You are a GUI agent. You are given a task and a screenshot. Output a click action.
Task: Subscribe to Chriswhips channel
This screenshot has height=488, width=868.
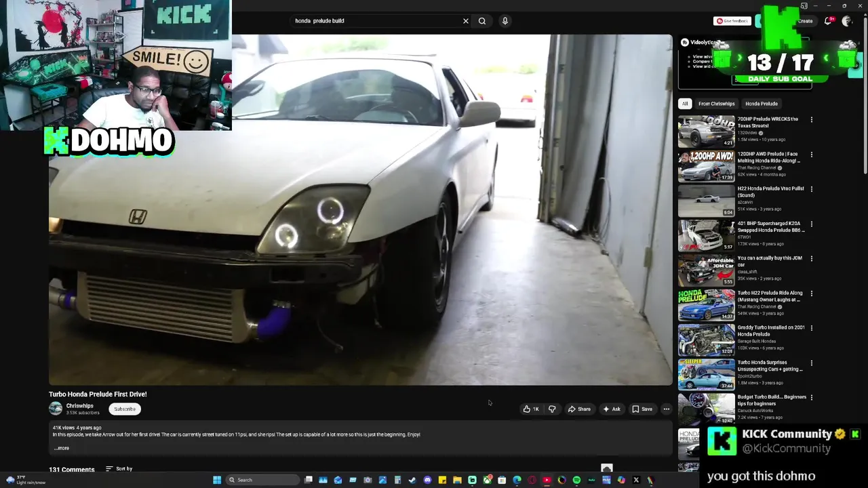click(125, 409)
